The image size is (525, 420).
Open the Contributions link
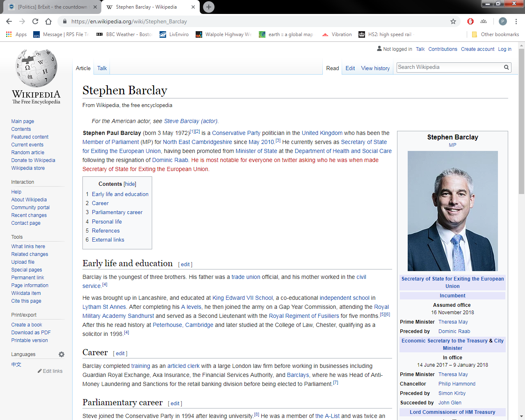443,49
